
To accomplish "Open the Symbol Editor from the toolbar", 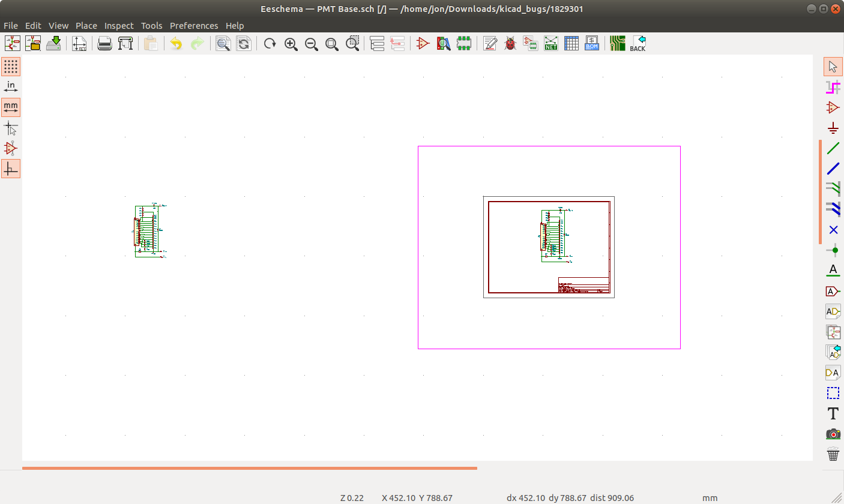I will (423, 44).
